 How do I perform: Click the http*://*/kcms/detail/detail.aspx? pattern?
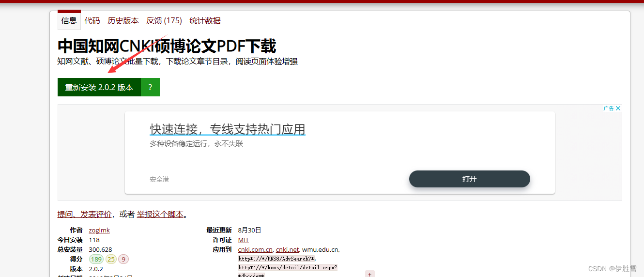[288, 267]
